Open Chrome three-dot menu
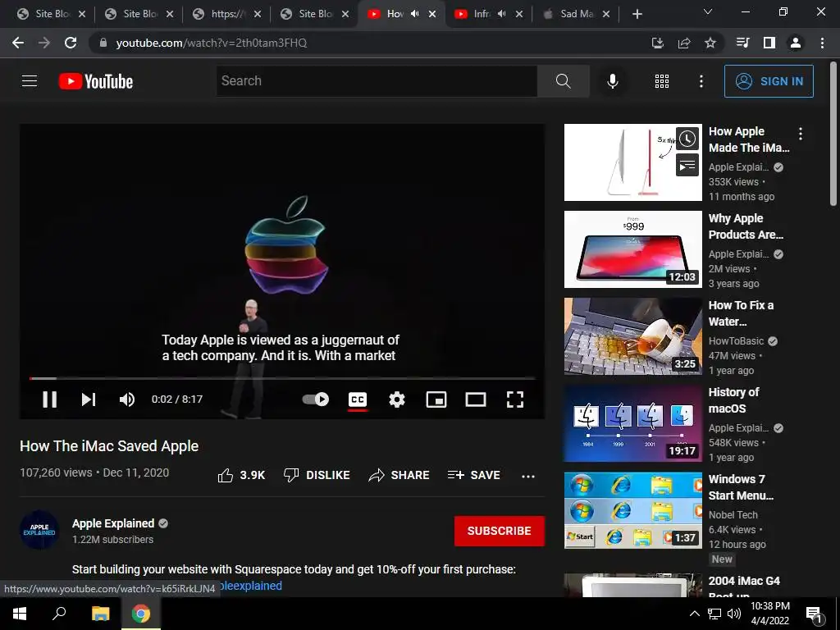The image size is (840, 630). coord(822,43)
